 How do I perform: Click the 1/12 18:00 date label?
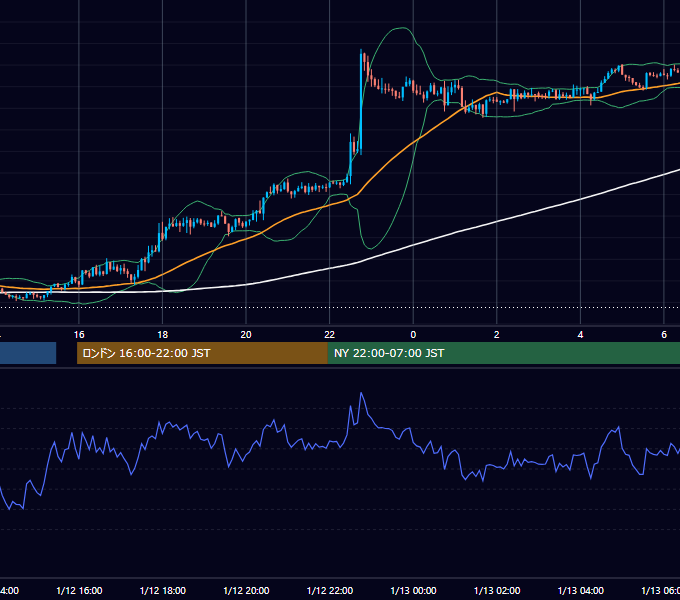tap(163, 590)
